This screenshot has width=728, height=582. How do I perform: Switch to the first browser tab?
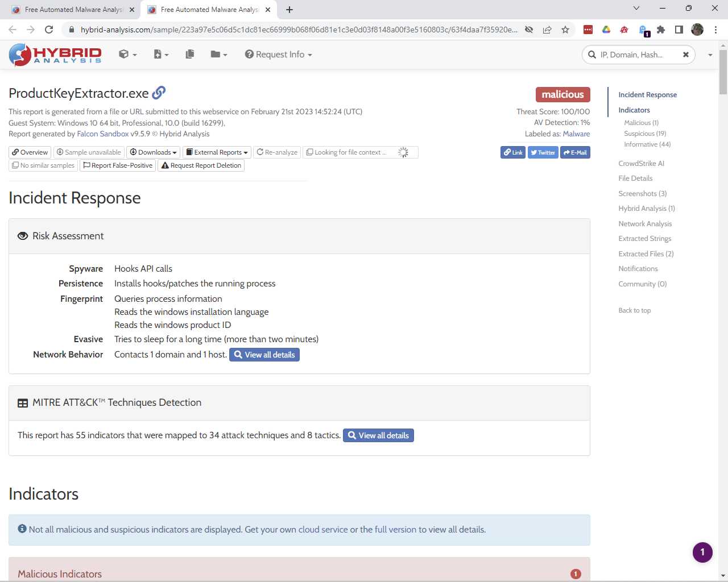pos(73,10)
